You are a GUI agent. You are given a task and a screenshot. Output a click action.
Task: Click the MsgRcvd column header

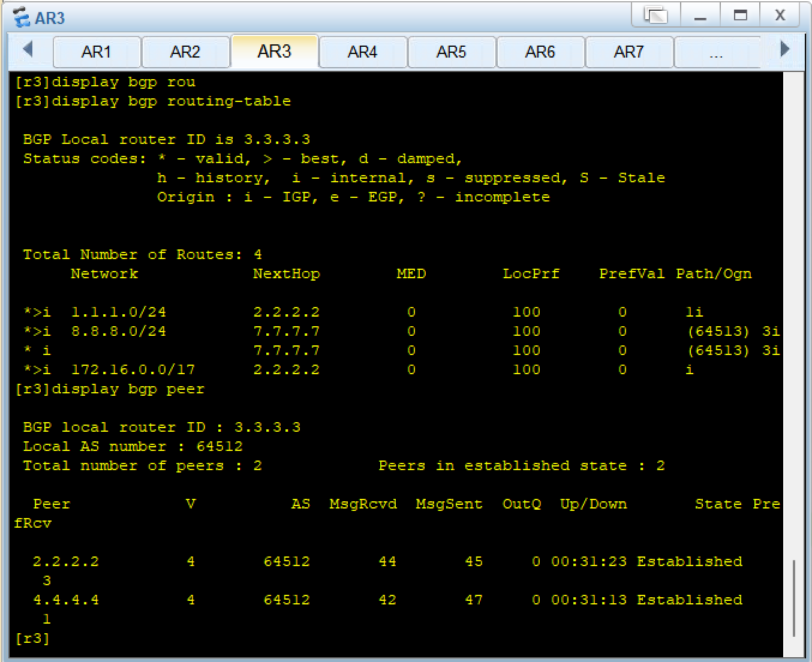[363, 504]
